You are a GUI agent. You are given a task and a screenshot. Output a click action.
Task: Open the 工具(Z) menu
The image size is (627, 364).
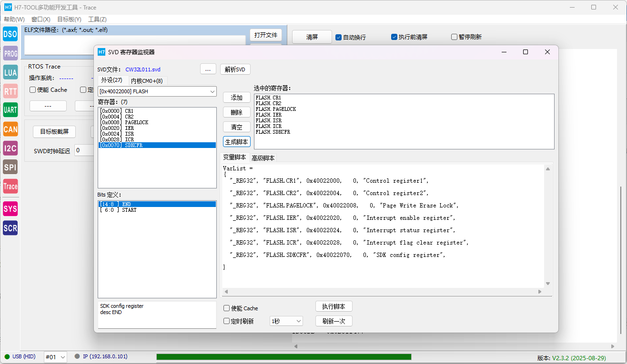tap(97, 20)
